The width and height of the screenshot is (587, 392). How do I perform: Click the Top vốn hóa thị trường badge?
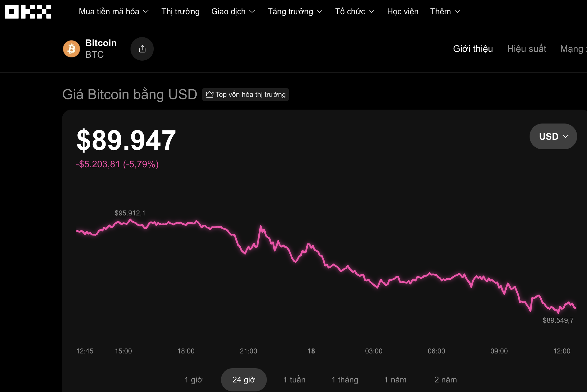[245, 95]
